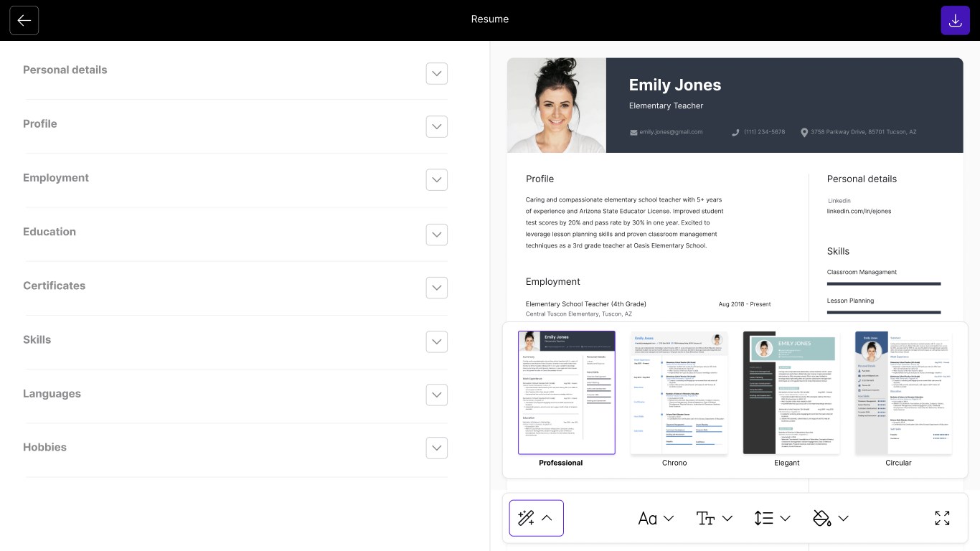The image size is (980, 551).
Task: Select the template styles magic wand tool
Action: click(x=526, y=518)
